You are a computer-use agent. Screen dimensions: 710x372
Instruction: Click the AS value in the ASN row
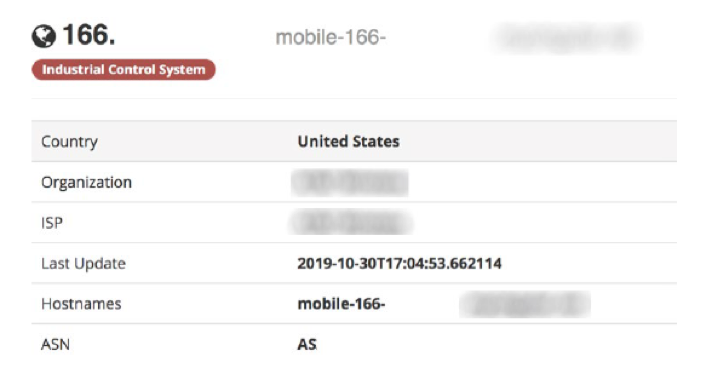[x=307, y=345]
